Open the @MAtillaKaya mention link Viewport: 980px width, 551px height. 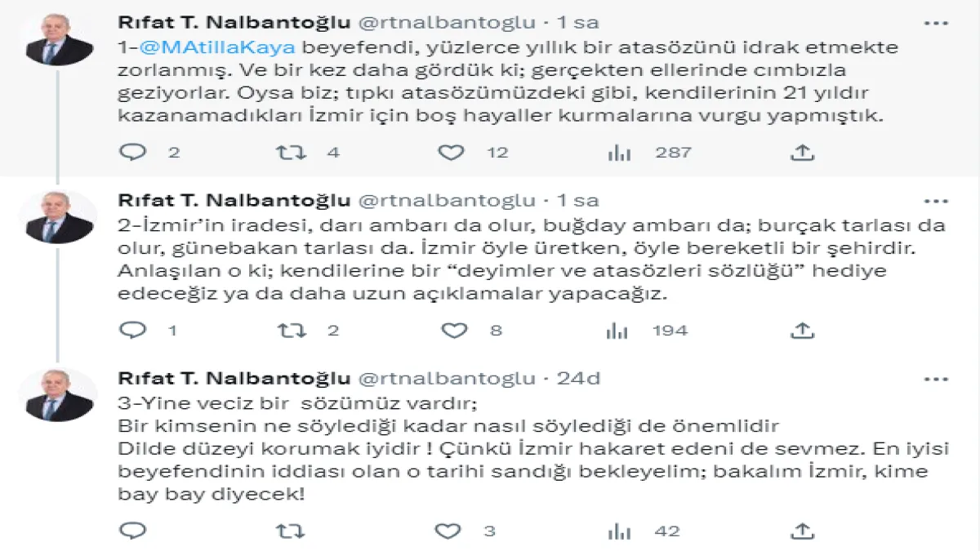(x=217, y=47)
